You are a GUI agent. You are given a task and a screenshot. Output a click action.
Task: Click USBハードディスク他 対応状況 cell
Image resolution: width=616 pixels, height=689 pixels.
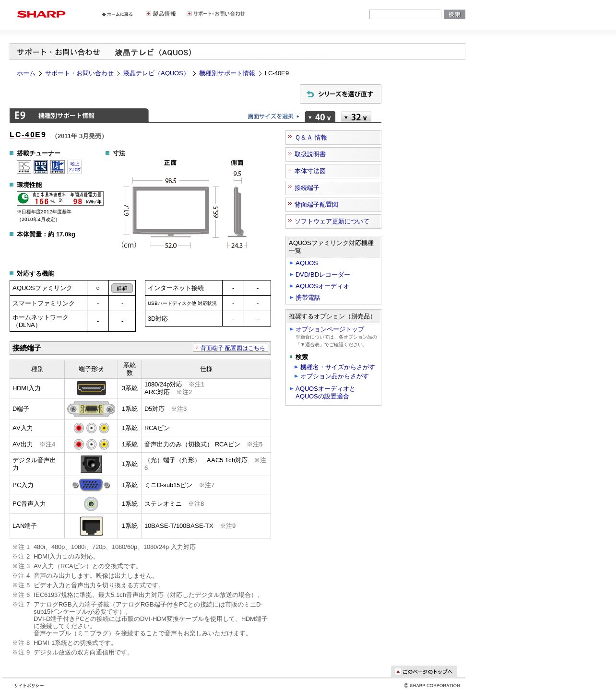coord(184,304)
